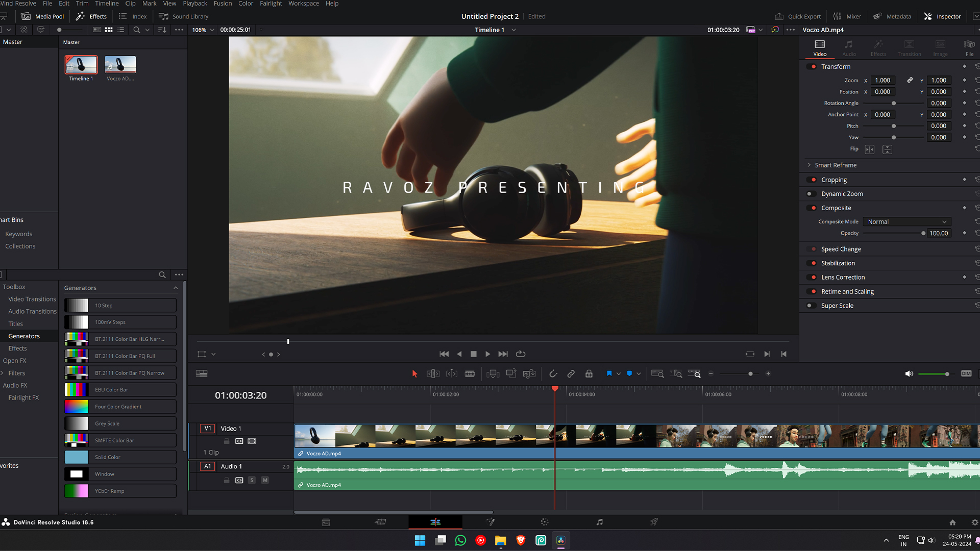The image size is (980, 551).
Task: Select the arrow Selection Mode tool
Action: pos(414,374)
